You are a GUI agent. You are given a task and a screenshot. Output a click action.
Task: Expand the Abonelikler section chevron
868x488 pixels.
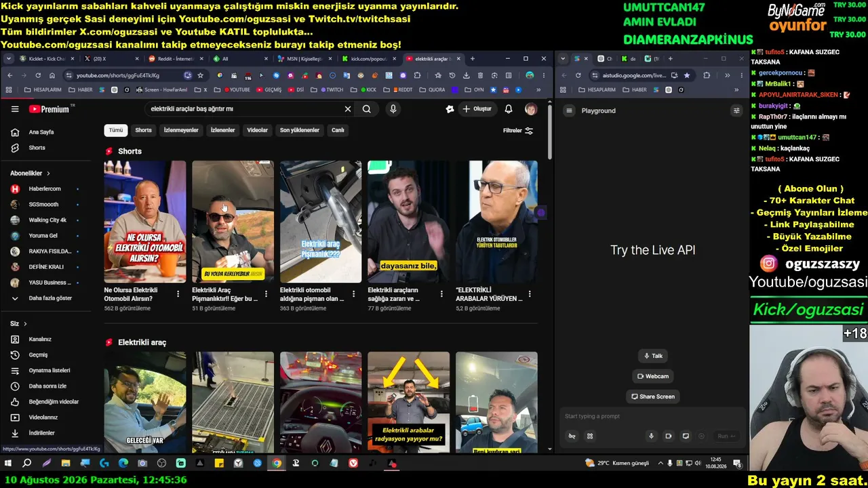48,174
